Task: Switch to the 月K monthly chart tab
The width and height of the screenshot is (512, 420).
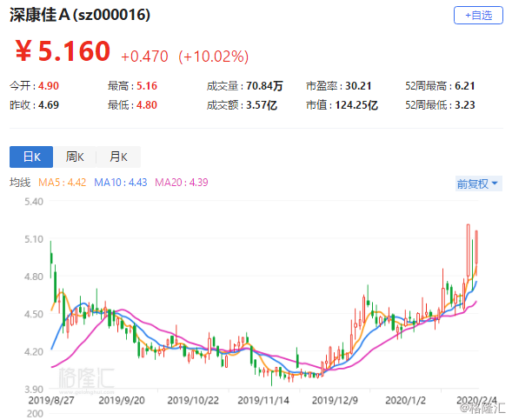Action: coord(118,157)
